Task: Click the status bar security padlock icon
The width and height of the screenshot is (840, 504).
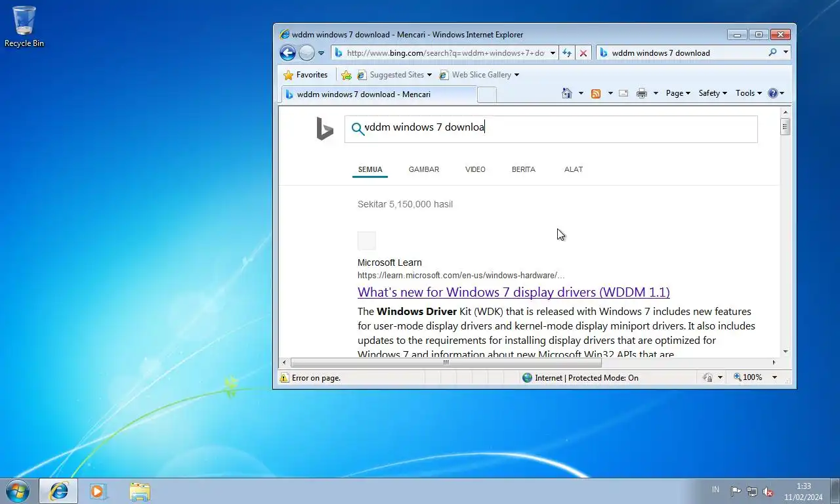Action: point(707,377)
